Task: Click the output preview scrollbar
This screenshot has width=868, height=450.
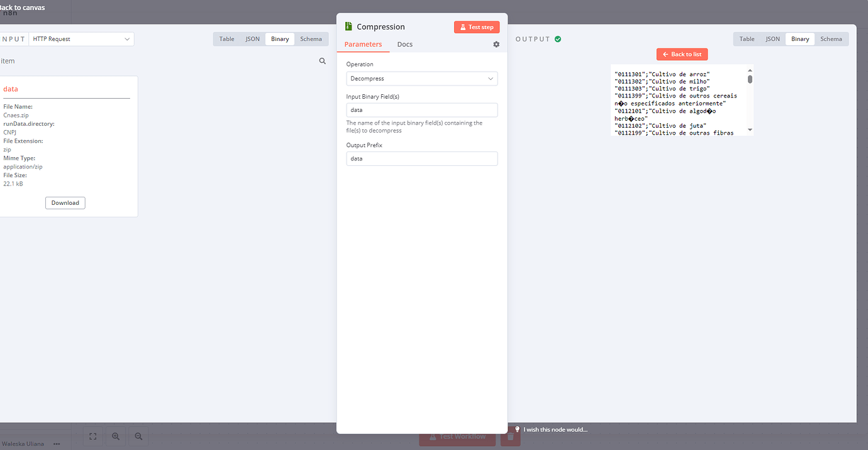Action: coord(750,79)
